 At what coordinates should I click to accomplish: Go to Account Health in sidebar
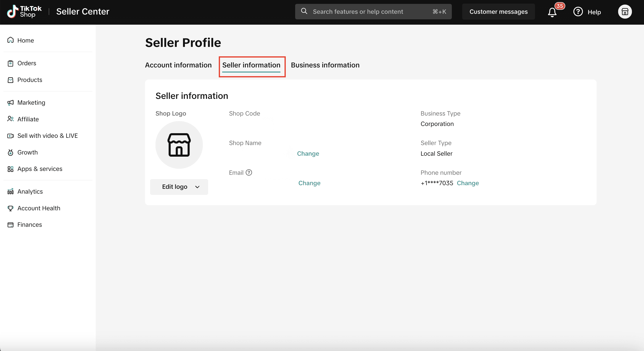[39, 208]
